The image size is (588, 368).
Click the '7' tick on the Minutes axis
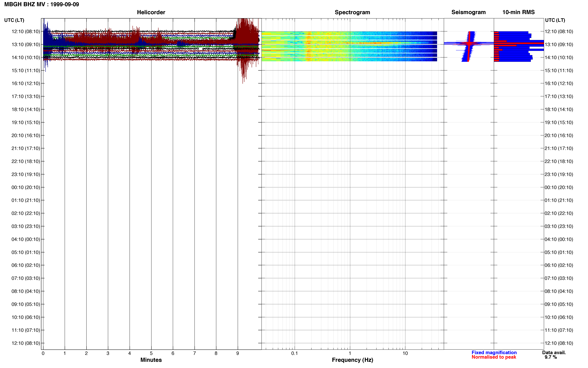coord(195,353)
